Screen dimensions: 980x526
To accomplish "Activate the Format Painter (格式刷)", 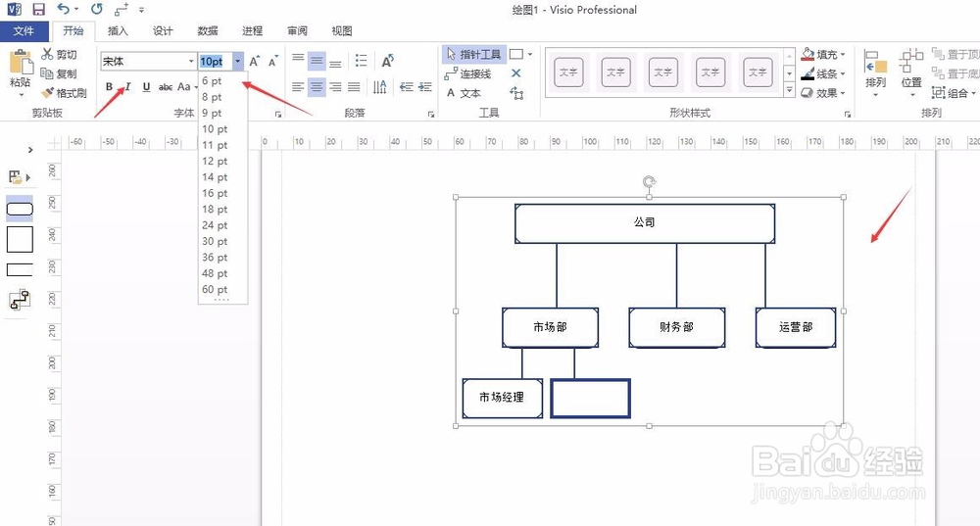I will click(64, 93).
